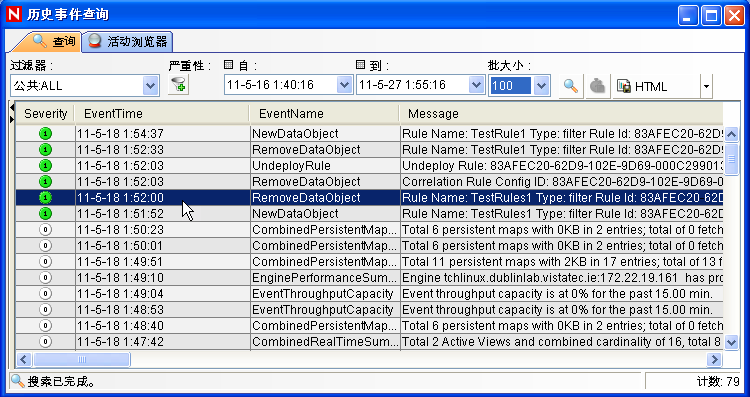Sort by EventName column header
The width and height of the screenshot is (750, 397).
pos(324,114)
